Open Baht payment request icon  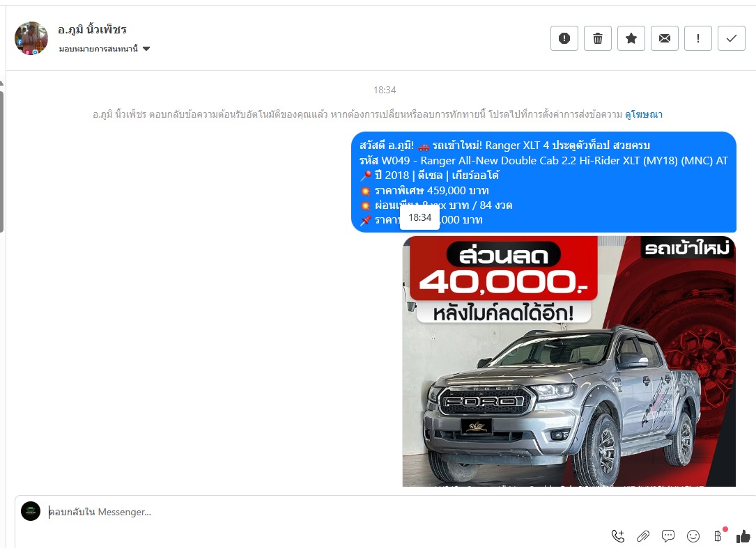point(718,535)
